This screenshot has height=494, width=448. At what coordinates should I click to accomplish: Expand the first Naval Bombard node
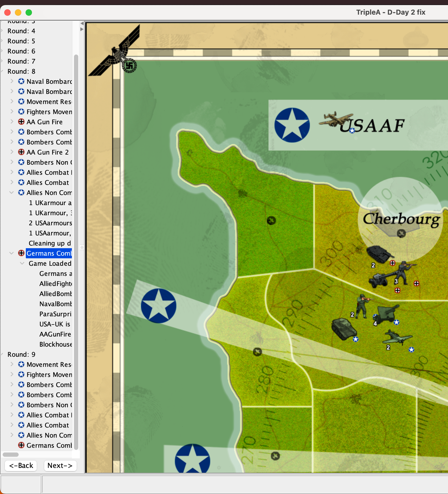point(12,81)
